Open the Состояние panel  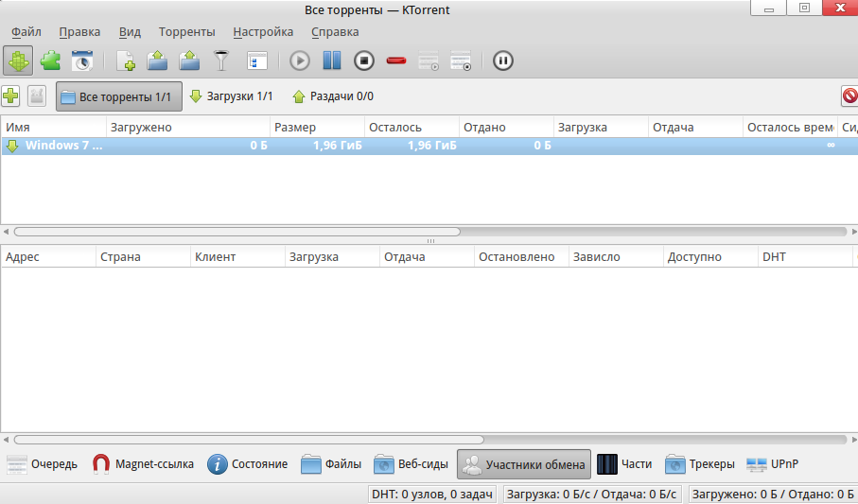tap(247, 464)
